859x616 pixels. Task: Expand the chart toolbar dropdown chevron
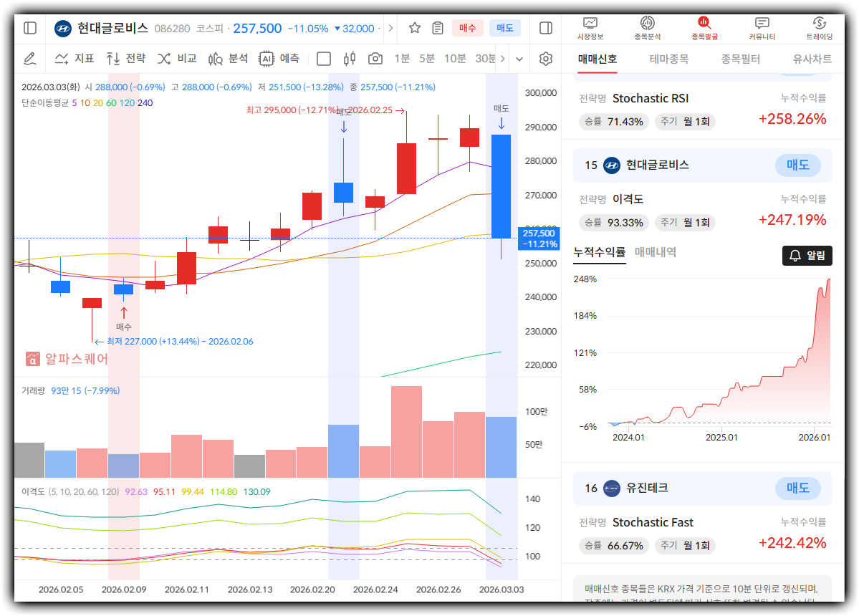coord(519,58)
